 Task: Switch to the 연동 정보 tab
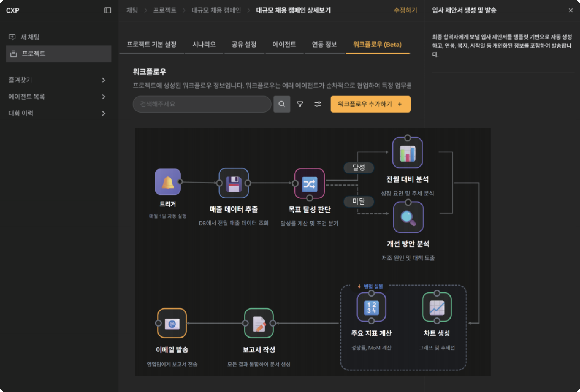[x=324, y=44]
